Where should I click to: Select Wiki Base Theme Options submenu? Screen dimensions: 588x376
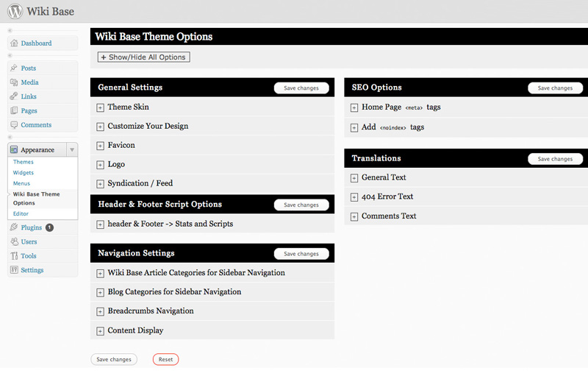[x=36, y=199]
